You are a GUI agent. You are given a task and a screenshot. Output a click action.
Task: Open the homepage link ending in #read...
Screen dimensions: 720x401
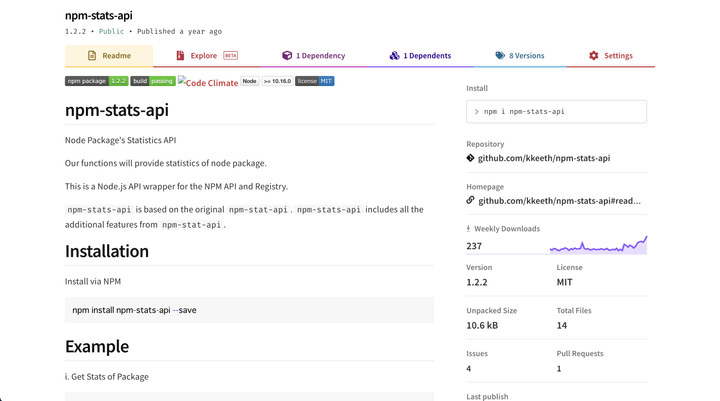coord(559,200)
